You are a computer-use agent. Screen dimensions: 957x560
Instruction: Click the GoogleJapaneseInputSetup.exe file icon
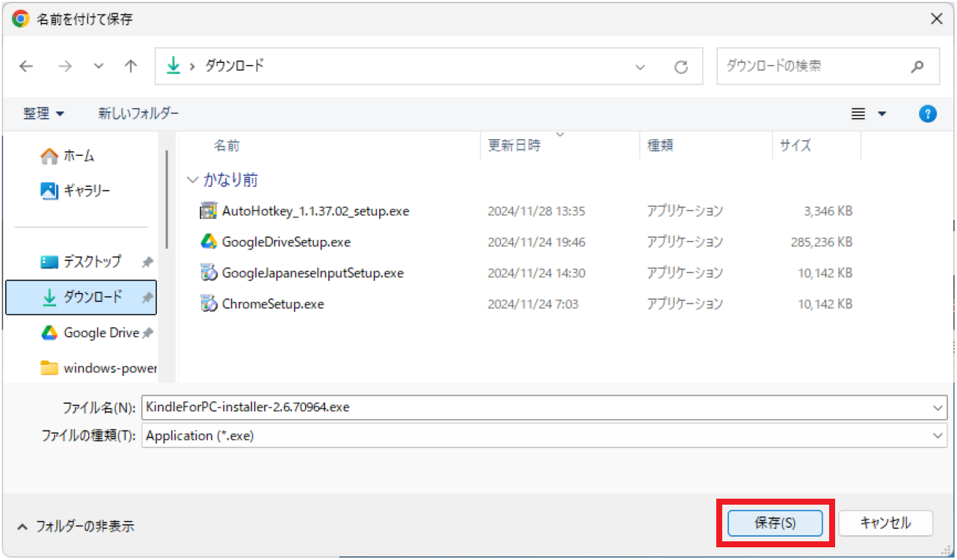209,273
